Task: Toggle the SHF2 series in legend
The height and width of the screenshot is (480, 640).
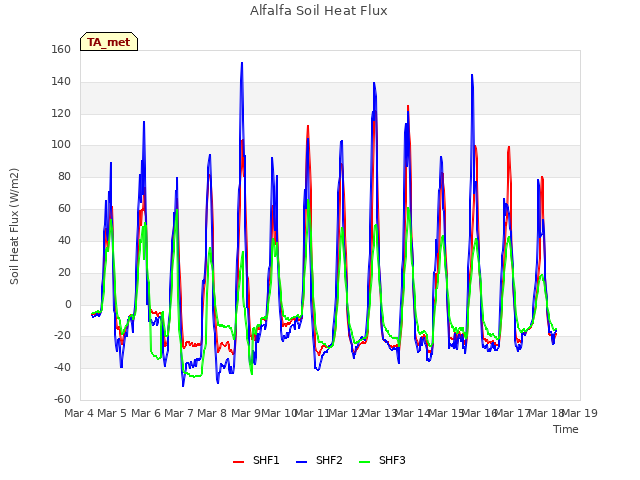Action: (319, 460)
